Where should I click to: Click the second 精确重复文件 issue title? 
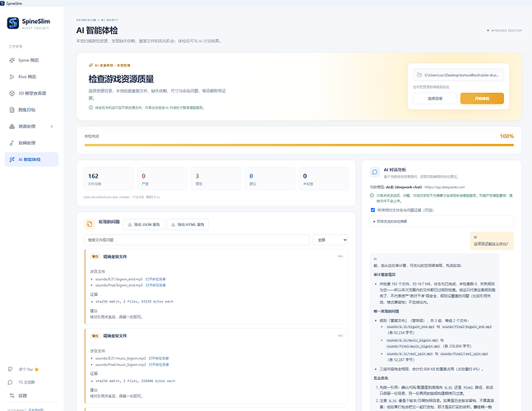[115, 335]
